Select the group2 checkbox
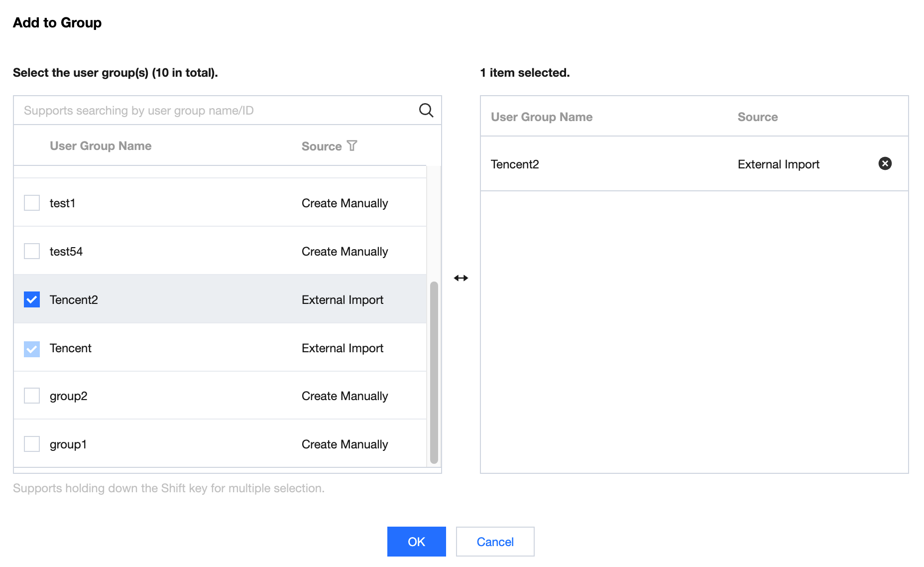 coord(32,396)
